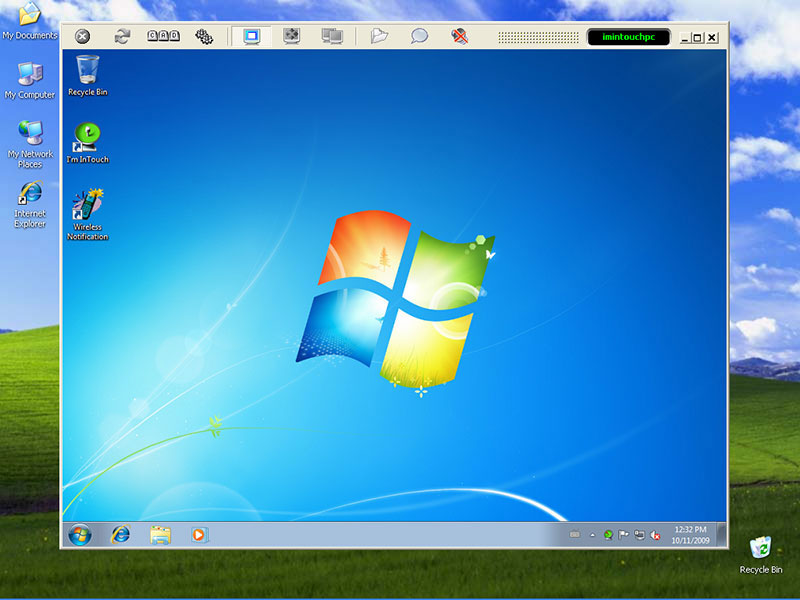
Task: Click the dotted toolbar grip area
Action: point(538,37)
